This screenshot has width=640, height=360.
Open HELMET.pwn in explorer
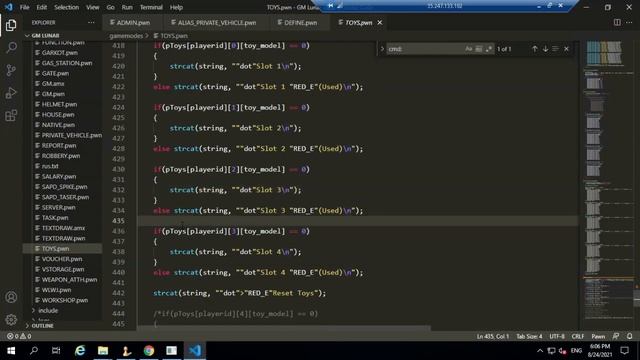tap(59, 104)
